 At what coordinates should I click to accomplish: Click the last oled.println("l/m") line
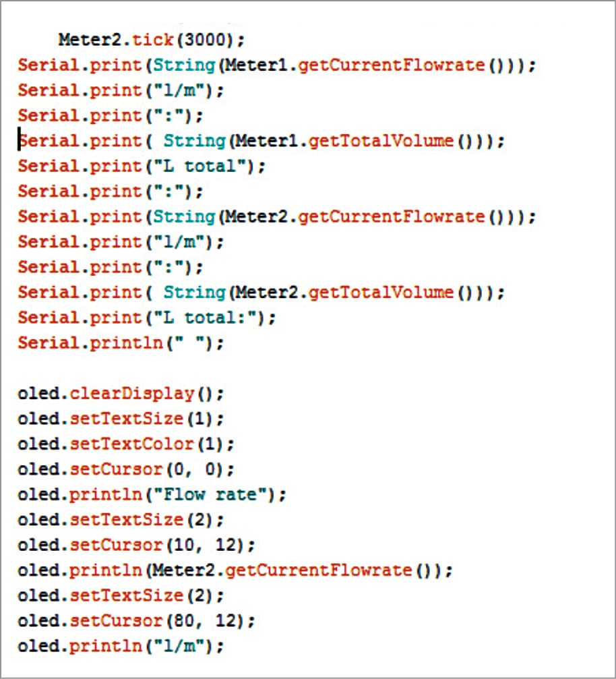pos(121,646)
